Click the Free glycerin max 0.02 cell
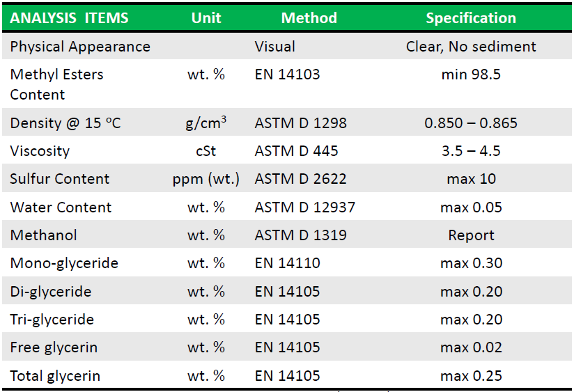The height and width of the screenshot is (392, 574). pos(471,347)
